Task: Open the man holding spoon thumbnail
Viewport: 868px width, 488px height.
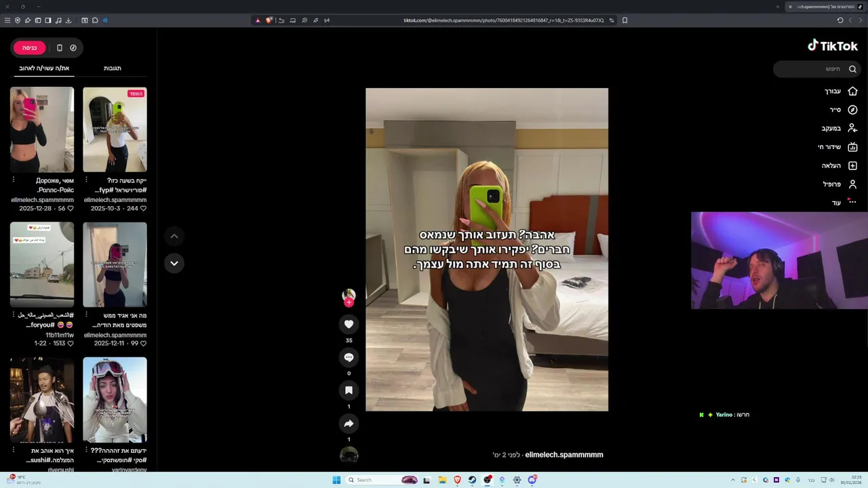Action: point(42,400)
